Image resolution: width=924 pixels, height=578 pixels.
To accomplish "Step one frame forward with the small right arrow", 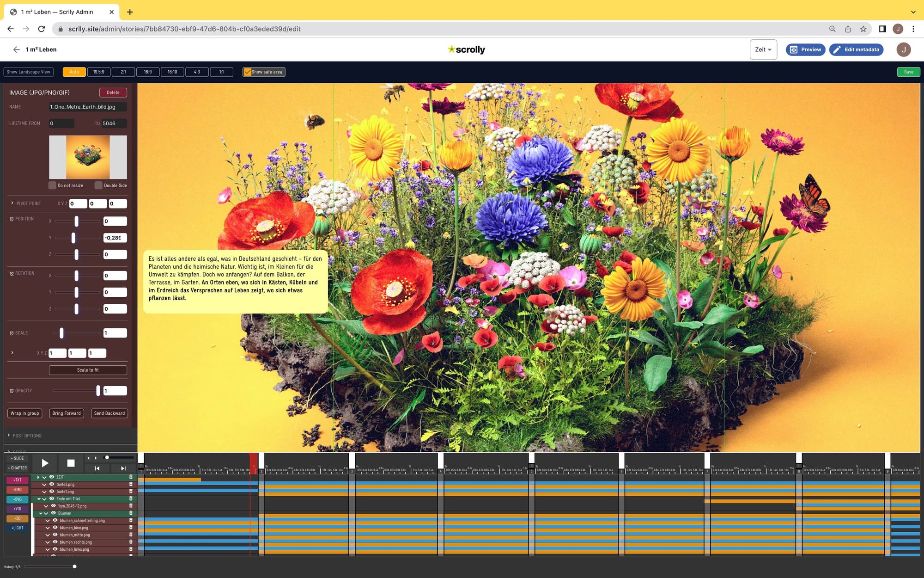I will 96,458.
